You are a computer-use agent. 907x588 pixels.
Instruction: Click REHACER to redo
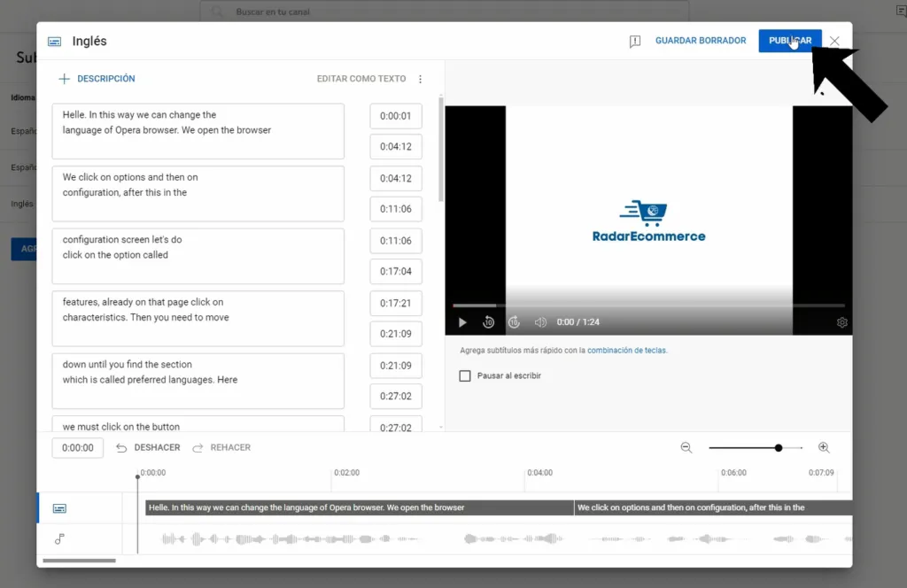pyautogui.click(x=230, y=447)
